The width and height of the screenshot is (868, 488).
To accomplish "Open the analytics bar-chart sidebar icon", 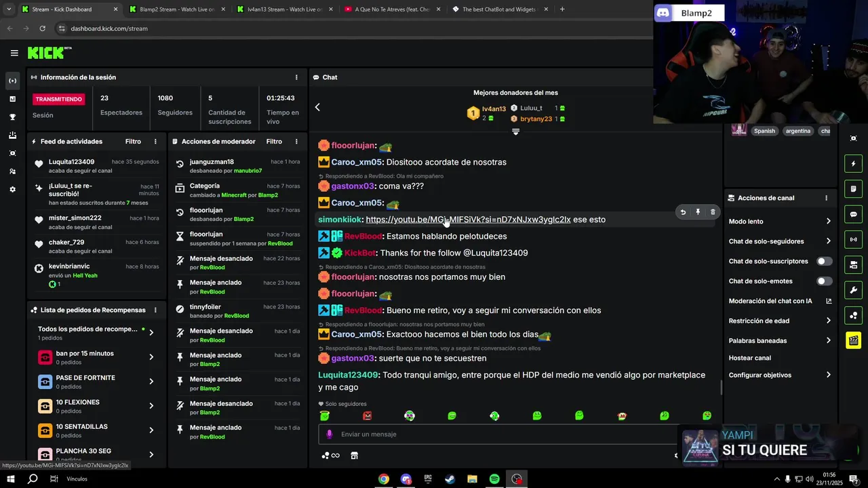I will 12,99.
